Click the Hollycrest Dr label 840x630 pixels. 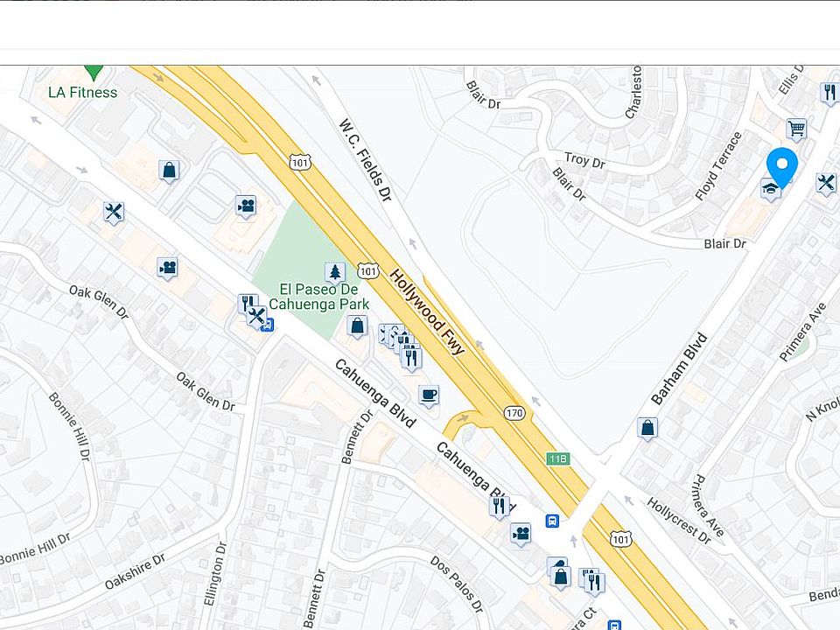click(x=679, y=521)
